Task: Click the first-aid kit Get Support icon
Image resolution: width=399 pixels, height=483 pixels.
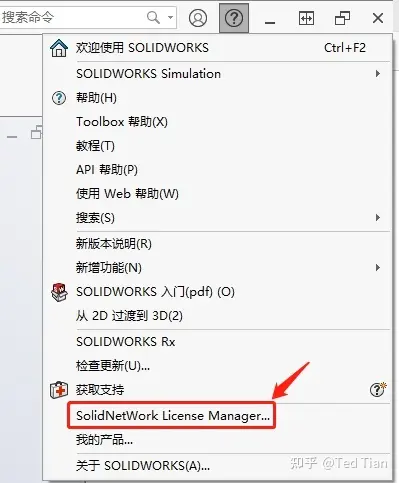Action: 59,390
